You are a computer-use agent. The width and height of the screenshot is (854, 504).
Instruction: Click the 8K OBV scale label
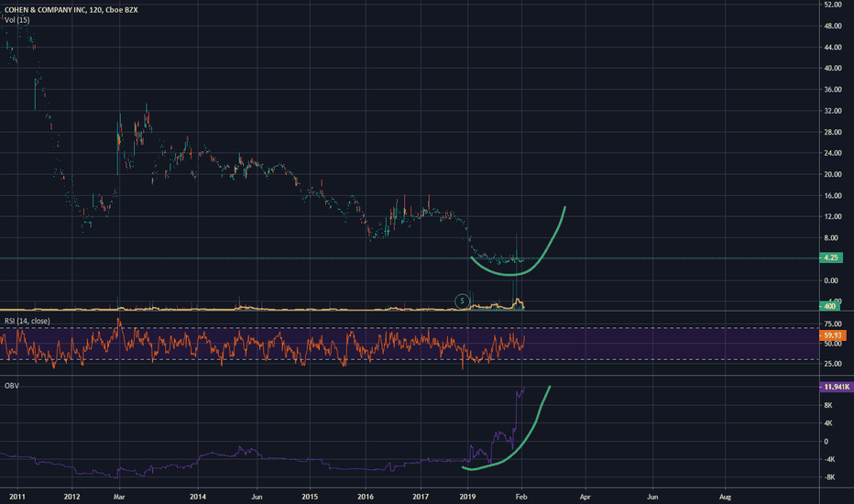coord(827,405)
